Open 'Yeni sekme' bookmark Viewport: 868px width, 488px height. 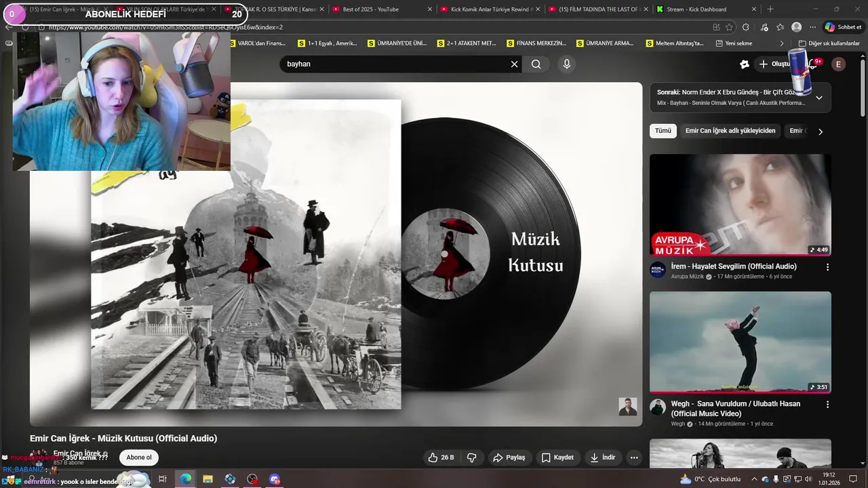[734, 43]
